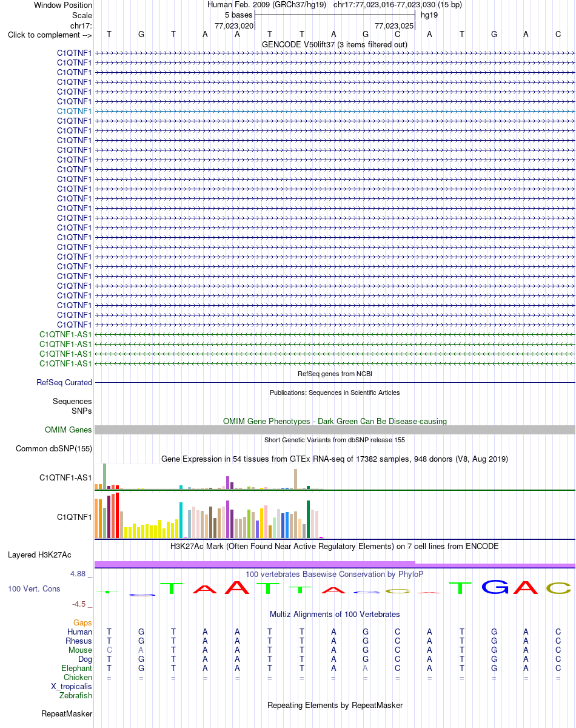Open Publications: Sequences in Scientific Articles title
This screenshot has width=576, height=728.
335,393
